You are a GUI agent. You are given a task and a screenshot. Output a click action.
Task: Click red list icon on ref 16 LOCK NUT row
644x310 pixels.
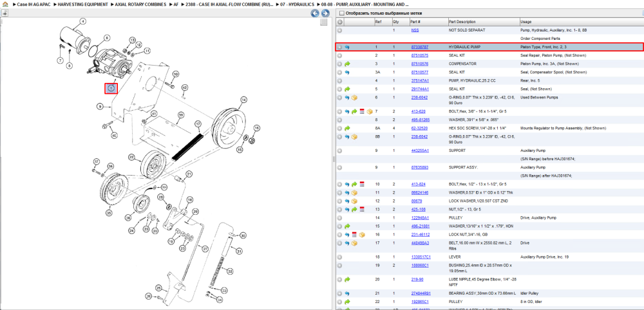click(x=354, y=235)
